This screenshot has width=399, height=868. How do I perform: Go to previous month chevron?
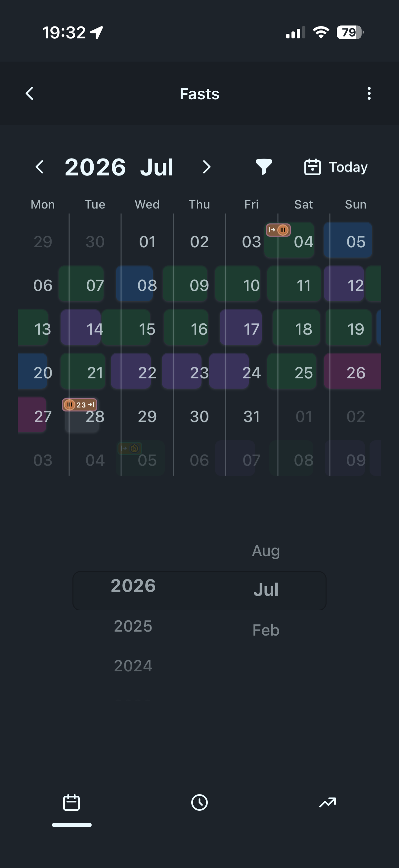coord(40,167)
